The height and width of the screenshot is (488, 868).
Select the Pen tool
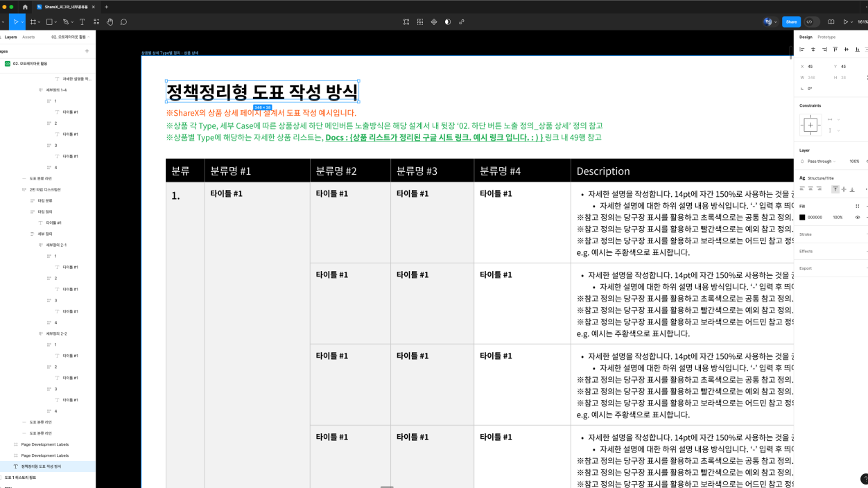click(66, 22)
